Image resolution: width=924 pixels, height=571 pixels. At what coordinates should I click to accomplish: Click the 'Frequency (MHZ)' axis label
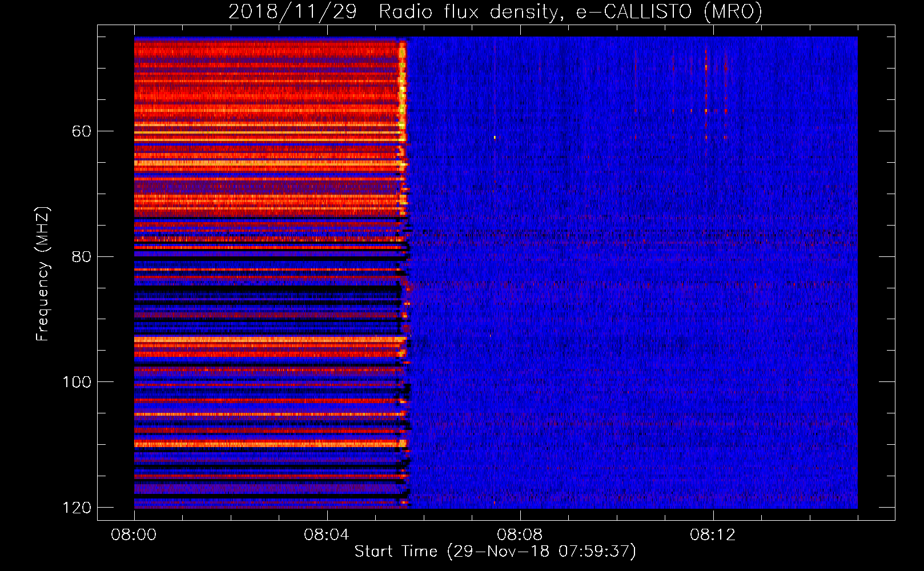pos(42,274)
